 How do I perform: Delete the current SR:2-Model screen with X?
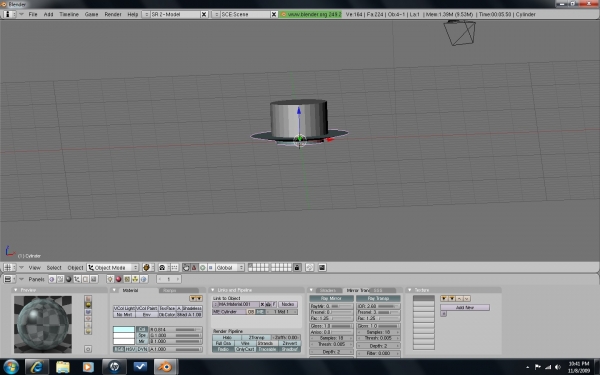click(204, 14)
